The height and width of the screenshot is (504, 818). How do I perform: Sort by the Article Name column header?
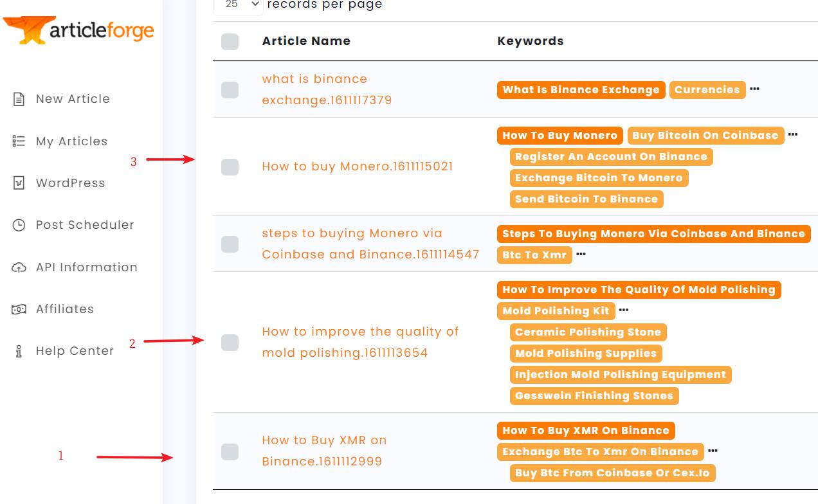click(306, 41)
